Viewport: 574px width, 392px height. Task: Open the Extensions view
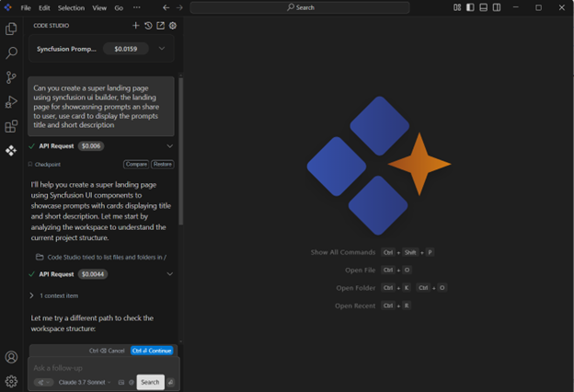(11, 126)
